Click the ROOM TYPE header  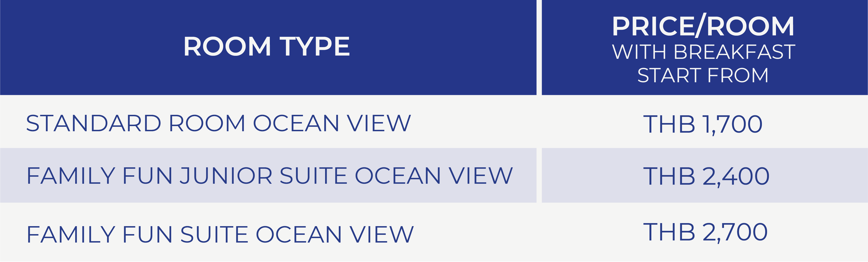click(267, 47)
